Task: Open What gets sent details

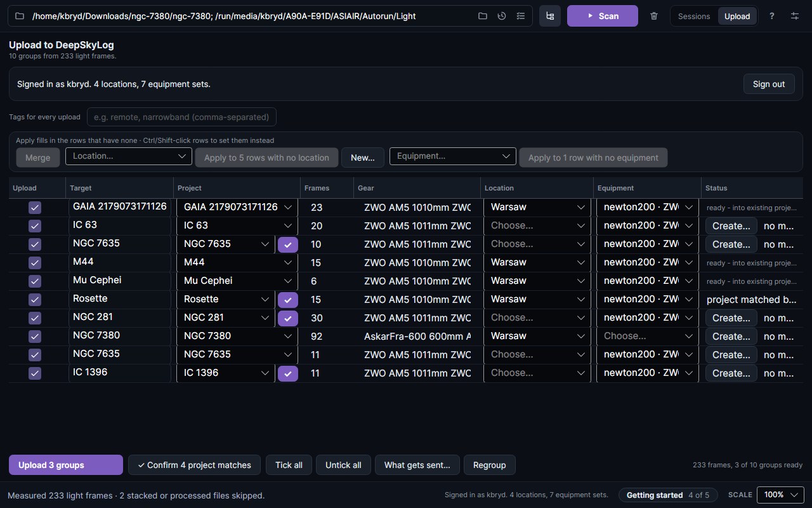Action: (x=417, y=465)
